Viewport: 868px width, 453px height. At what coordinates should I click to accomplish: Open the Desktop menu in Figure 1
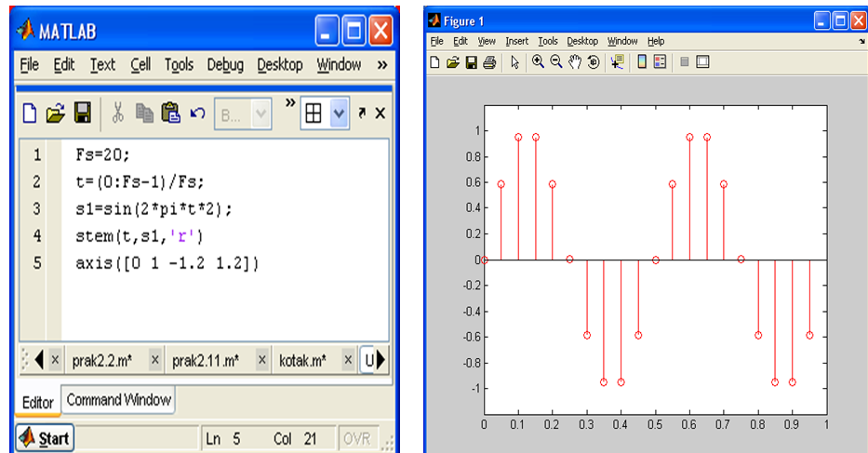tap(582, 41)
